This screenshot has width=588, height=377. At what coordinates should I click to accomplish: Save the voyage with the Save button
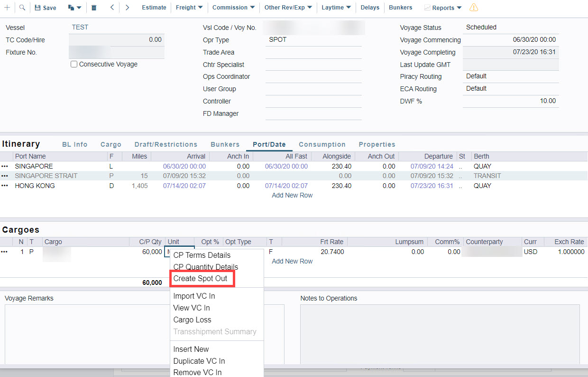(x=46, y=8)
